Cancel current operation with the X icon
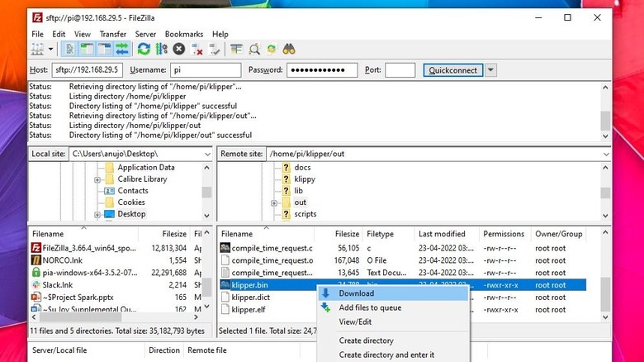Screen dimensions: 644x362 tap(178, 49)
